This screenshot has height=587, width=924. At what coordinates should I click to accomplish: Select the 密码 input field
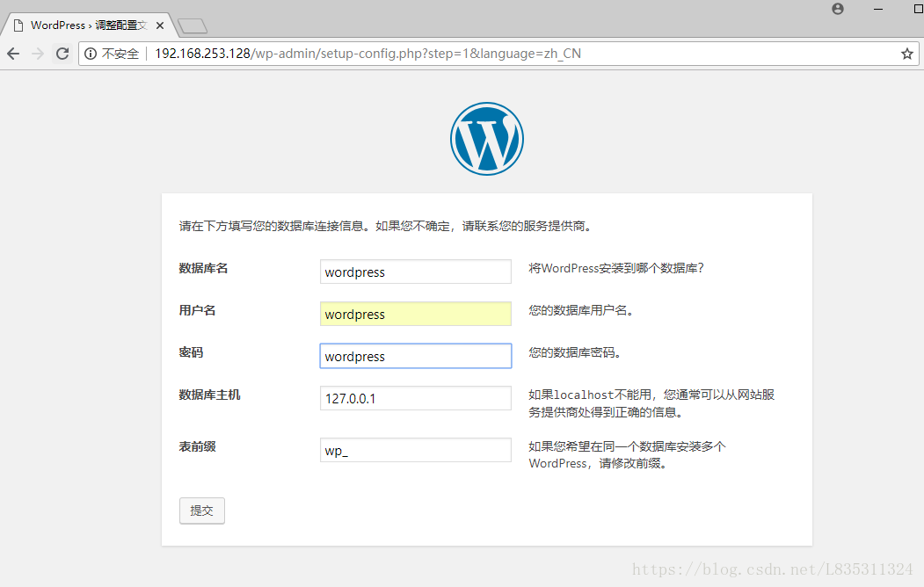pos(415,356)
